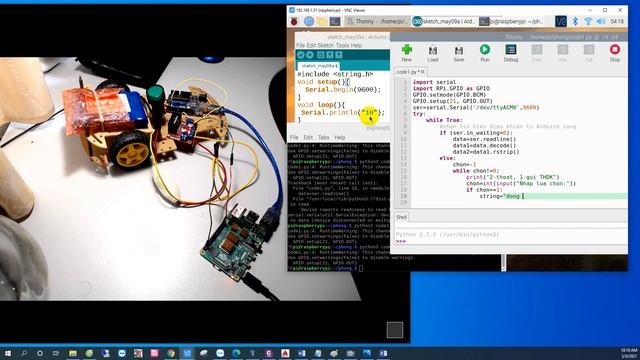
Task: Click the Arduino Upload arrow icon
Action: tap(310, 55)
